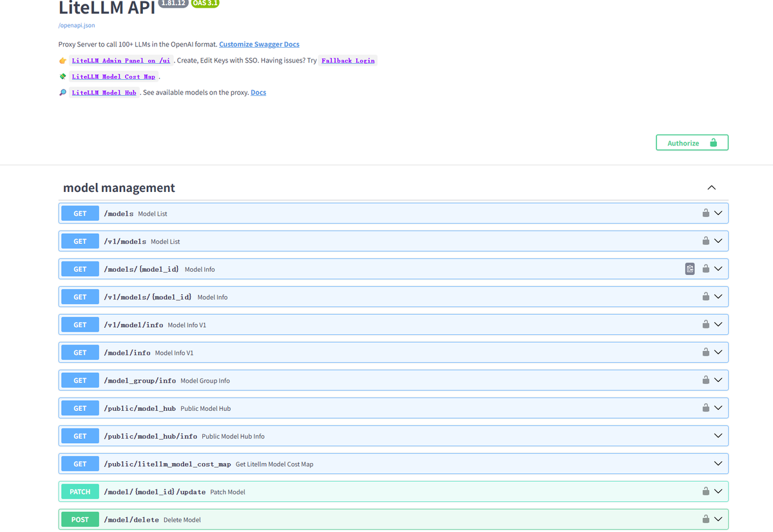Expand the /models Model List endpoint chevron

(x=718, y=213)
